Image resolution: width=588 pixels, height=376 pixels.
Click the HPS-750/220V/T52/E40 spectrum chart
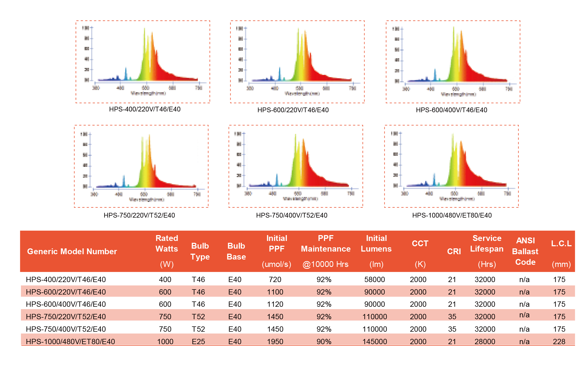click(x=141, y=166)
